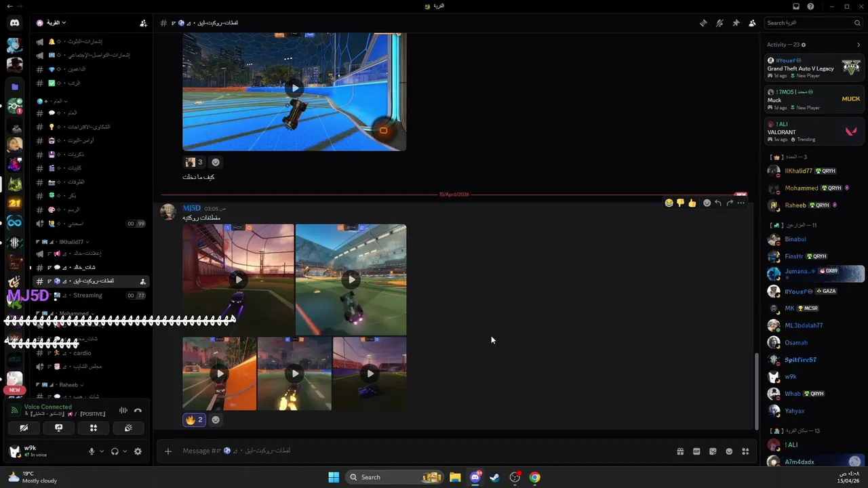The image size is (868, 488).
Task: Open user settings gear
Action: point(138,451)
